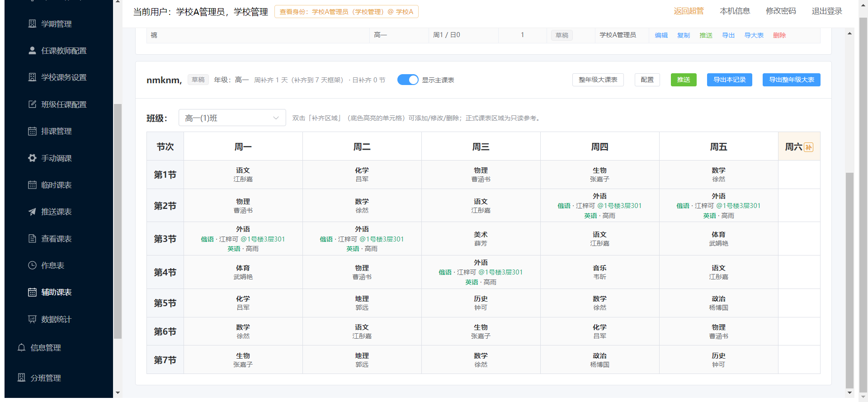Click the 查看课表 document icon
The width and height of the screenshot is (868, 402).
[32, 239]
